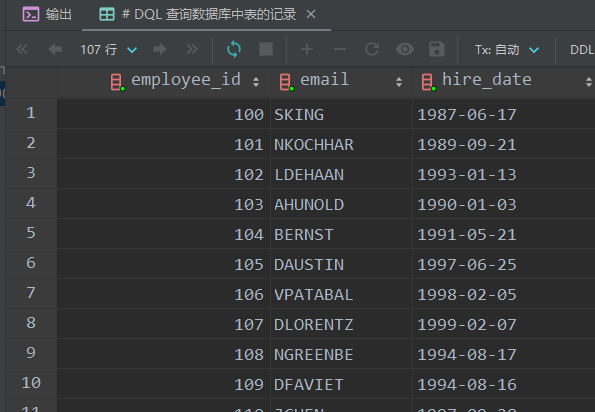Image resolution: width=595 pixels, height=412 pixels.
Task: Select row number 5
Action: click(x=31, y=233)
